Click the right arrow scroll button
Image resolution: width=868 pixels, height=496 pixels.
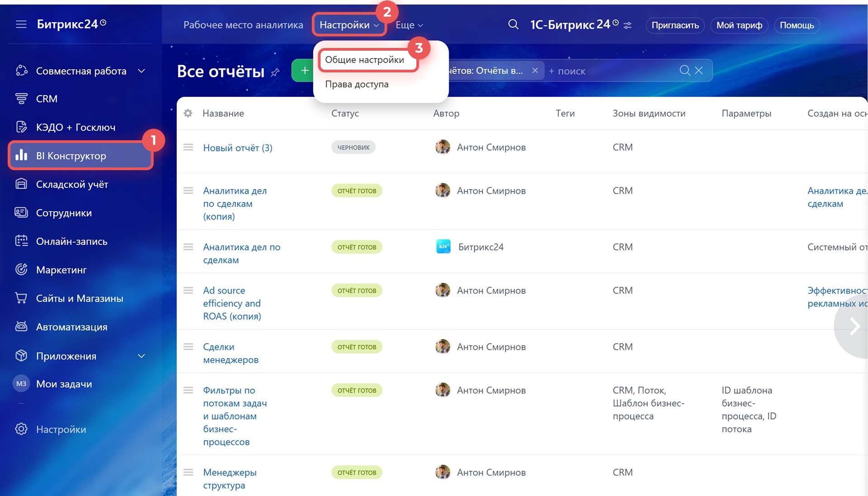(x=854, y=326)
